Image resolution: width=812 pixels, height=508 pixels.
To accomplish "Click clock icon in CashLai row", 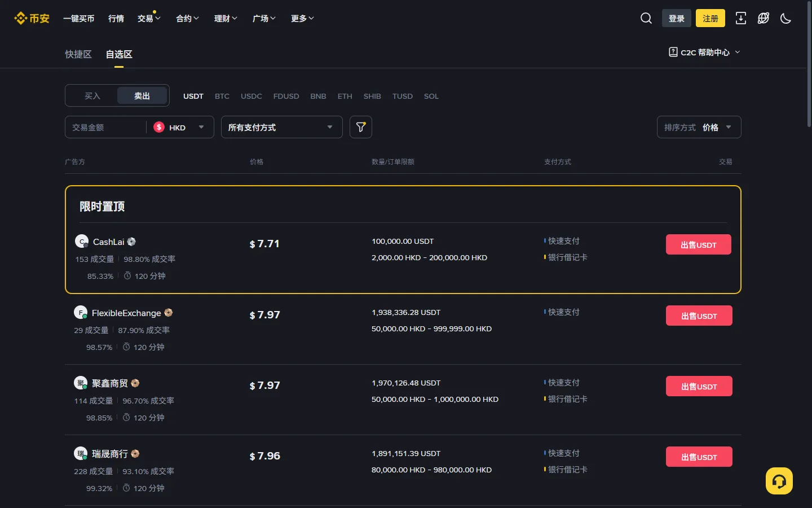I will coord(127,275).
